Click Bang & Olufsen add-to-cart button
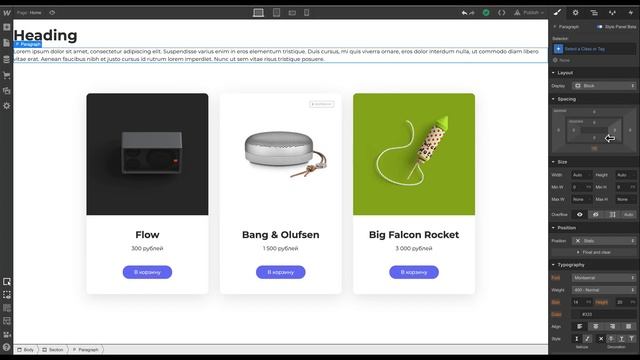 [280, 272]
